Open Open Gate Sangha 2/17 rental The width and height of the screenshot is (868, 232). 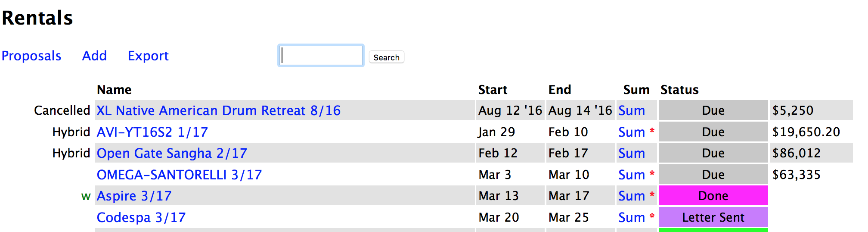pos(172,154)
